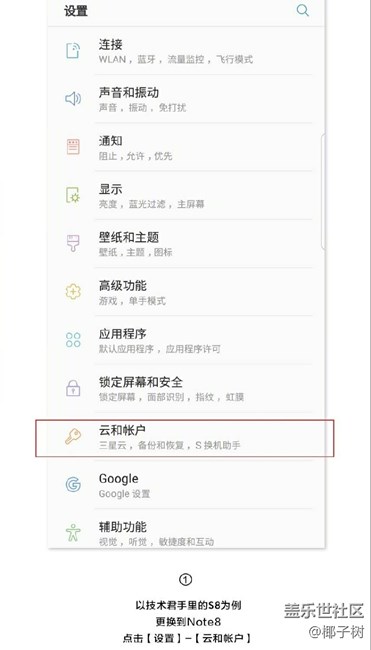The width and height of the screenshot is (371, 650).
Task: Open the Google 设置 entry
Action: (x=187, y=485)
